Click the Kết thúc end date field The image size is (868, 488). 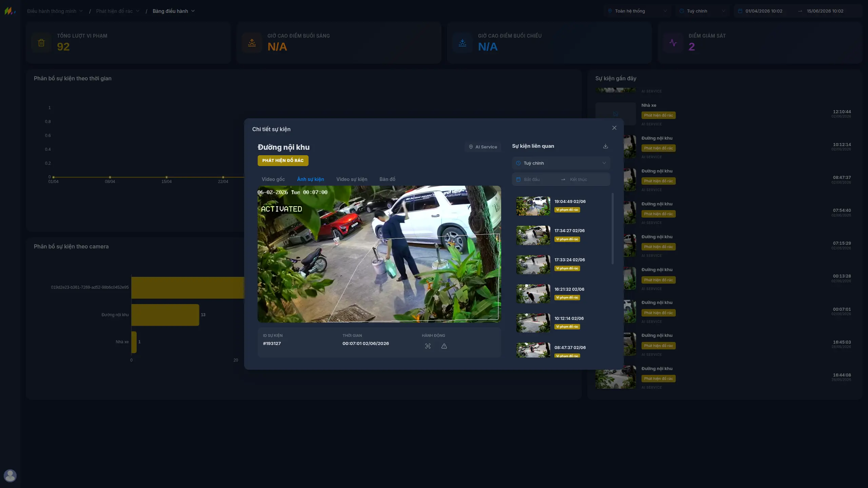(x=587, y=179)
